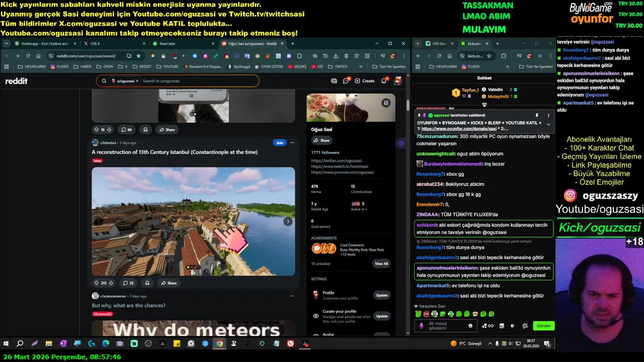Open the Windows Start menu

click(6, 344)
